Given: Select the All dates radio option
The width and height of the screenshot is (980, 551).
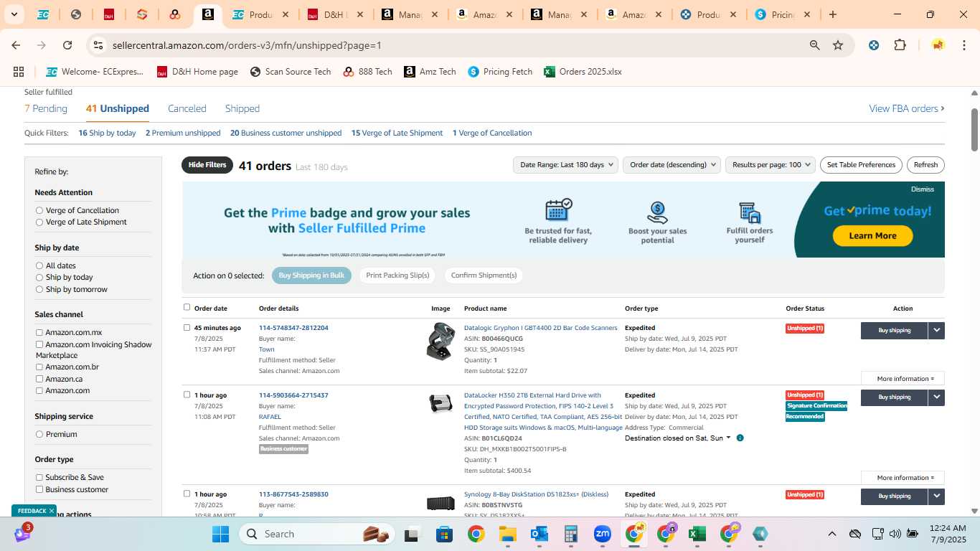Looking at the screenshot, I should (39, 265).
